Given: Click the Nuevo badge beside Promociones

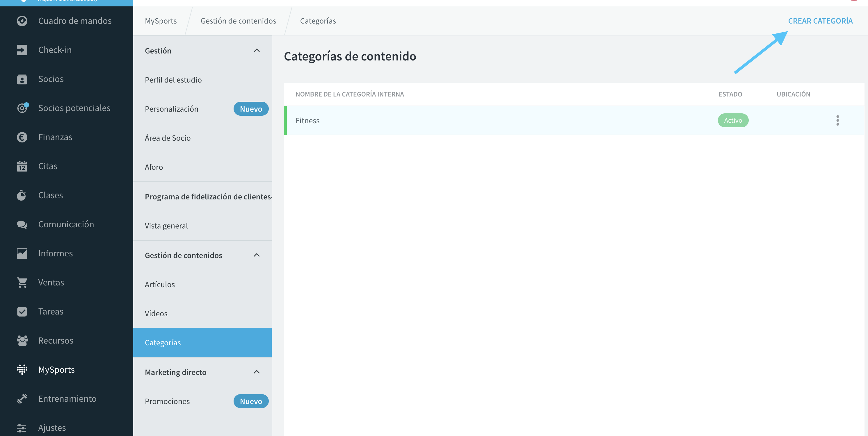Looking at the screenshot, I should point(251,401).
